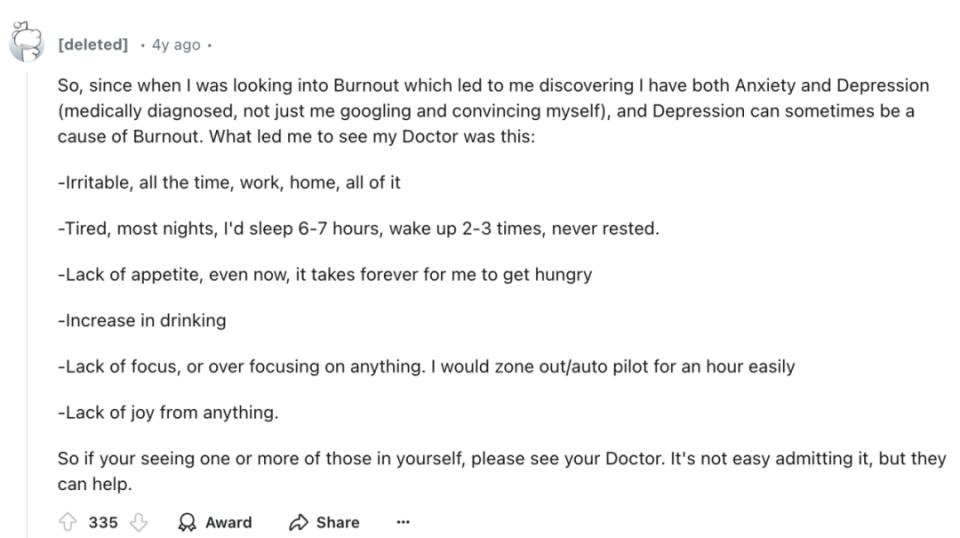Click the -Lack of appetite line
This screenshot has width=960, height=538.
click(x=325, y=275)
